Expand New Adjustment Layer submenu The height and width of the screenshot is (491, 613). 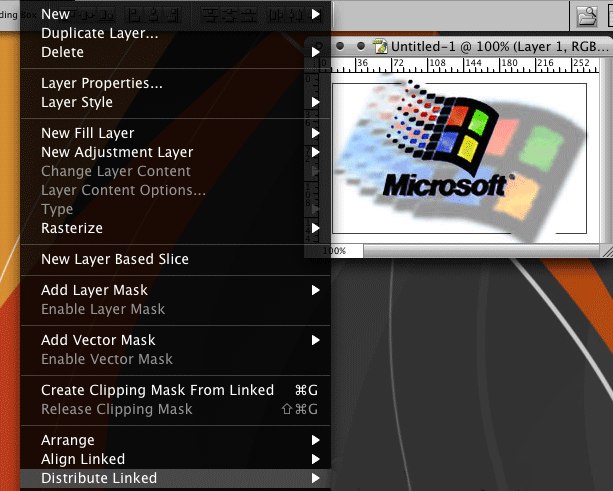pos(175,152)
